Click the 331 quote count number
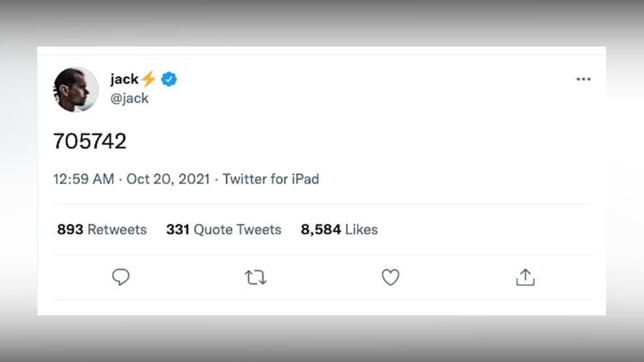This screenshot has height=362, width=644. (x=177, y=229)
